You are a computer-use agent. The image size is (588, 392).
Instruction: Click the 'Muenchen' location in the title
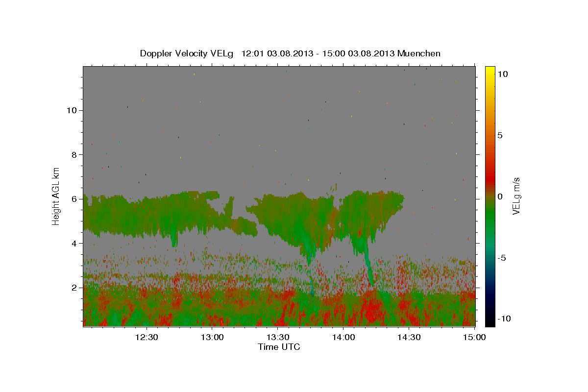419,53
